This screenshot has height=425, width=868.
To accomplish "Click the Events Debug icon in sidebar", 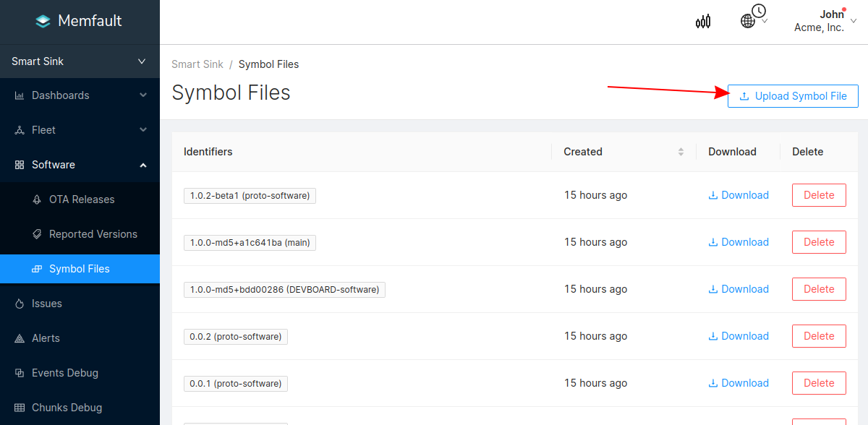I will point(20,373).
